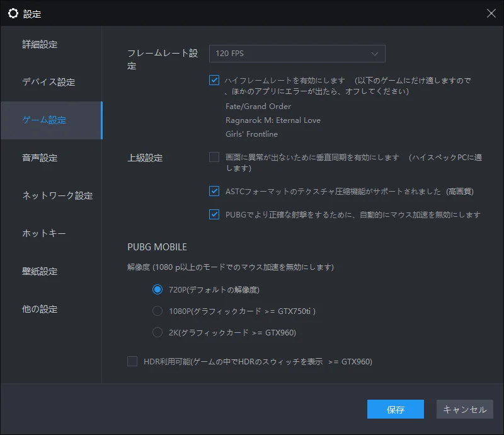The height and width of the screenshot is (435, 504).
Task: Click the Ragnarok M: Eternal Love text
Action: [273, 120]
